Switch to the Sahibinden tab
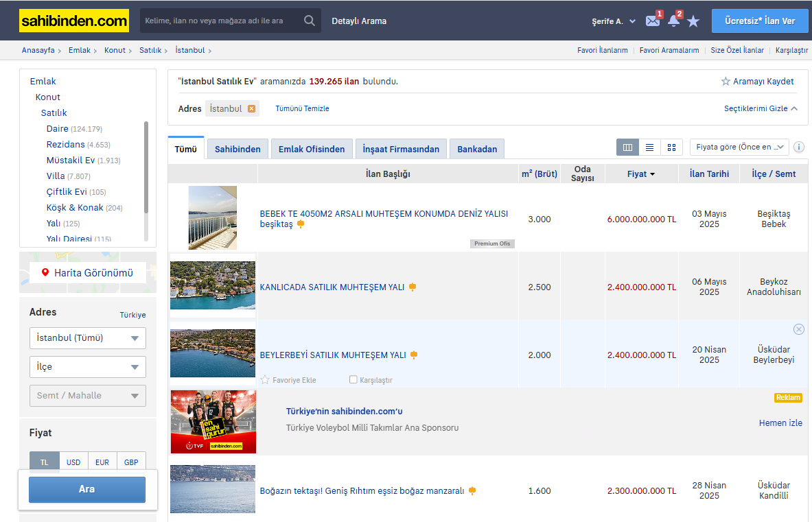This screenshot has height=522, width=812. [x=237, y=149]
